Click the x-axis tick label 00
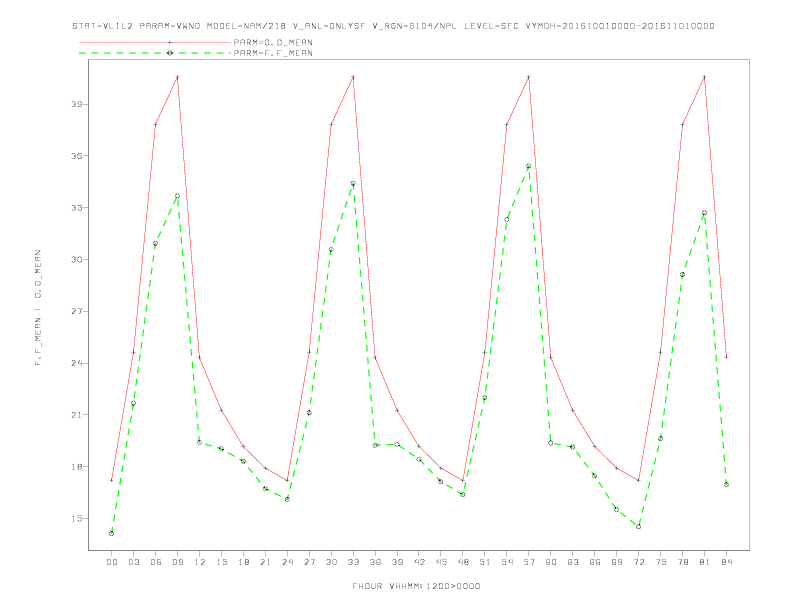This screenshot has height=612, width=792. point(112,562)
